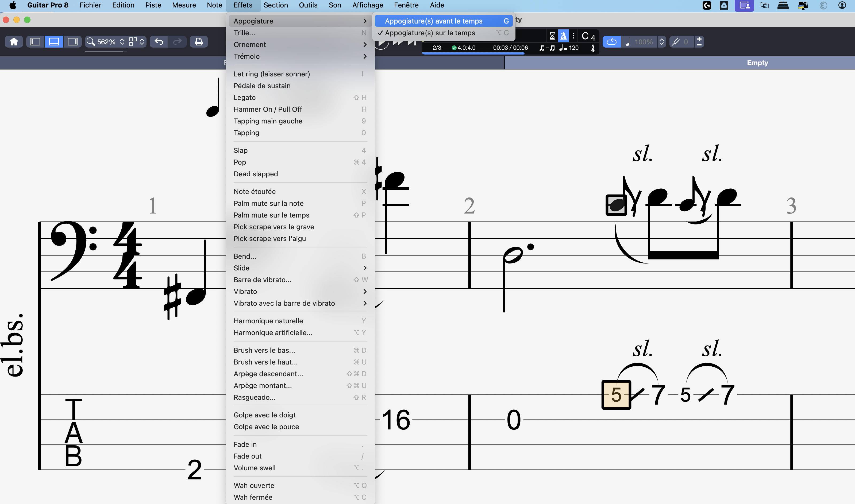Image resolution: width=855 pixels, height=504 pixels.
Task: Click the tab number 0 in bar 2
Action: (x=514, y=420)
